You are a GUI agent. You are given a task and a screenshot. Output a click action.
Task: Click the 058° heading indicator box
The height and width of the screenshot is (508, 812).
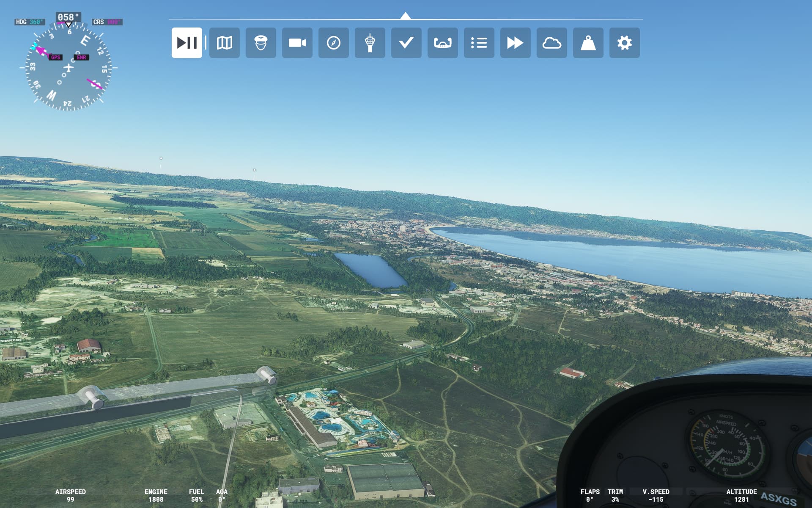[x=68, y=17]
